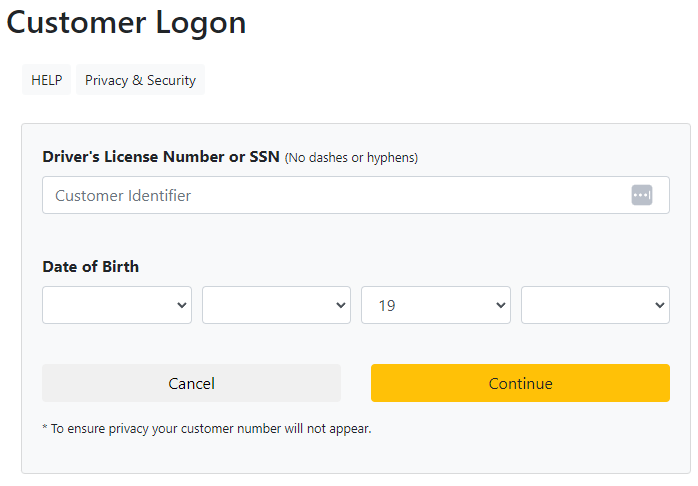Submit the form with Continue
Viewport: 698px width, 486px height.
[x=520, y=383]
